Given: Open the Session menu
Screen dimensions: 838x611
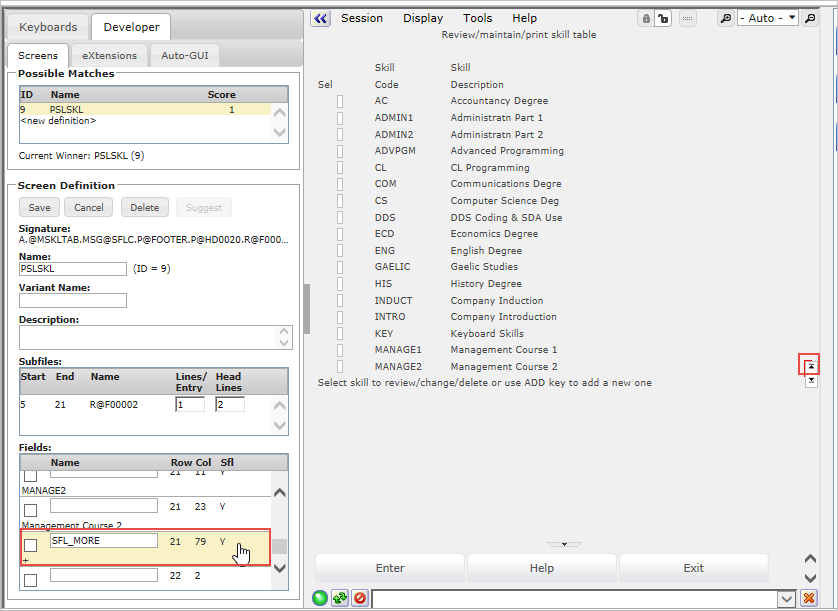Looking at the screenshot, I should [362, 18].
